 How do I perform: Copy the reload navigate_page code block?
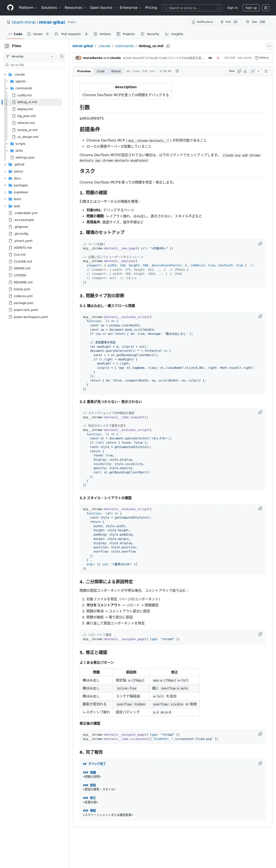click(260, 634)
